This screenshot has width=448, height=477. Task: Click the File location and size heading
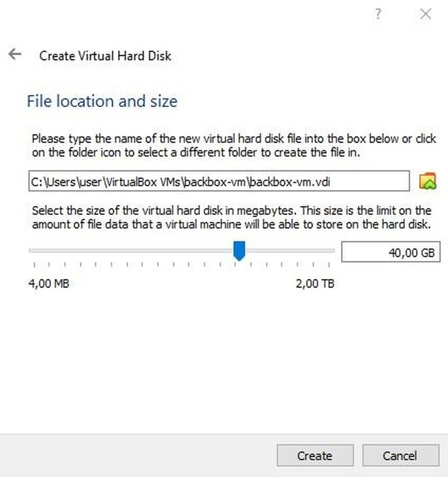102,101
